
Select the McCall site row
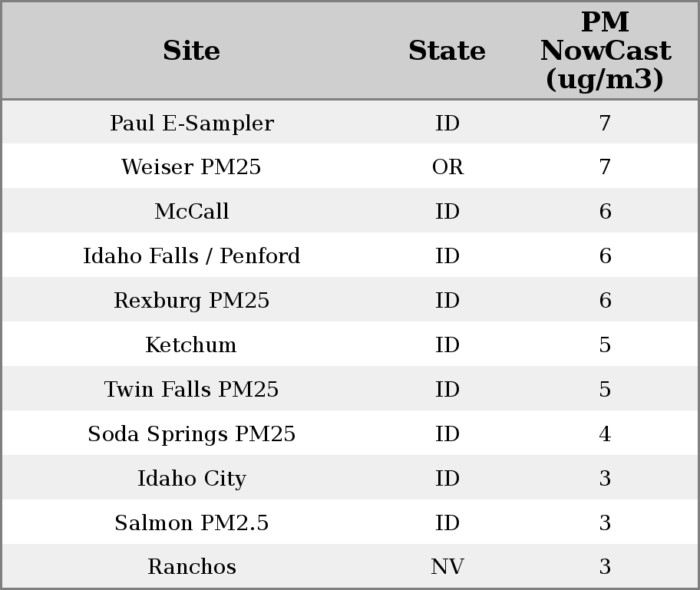click(191, 212)
